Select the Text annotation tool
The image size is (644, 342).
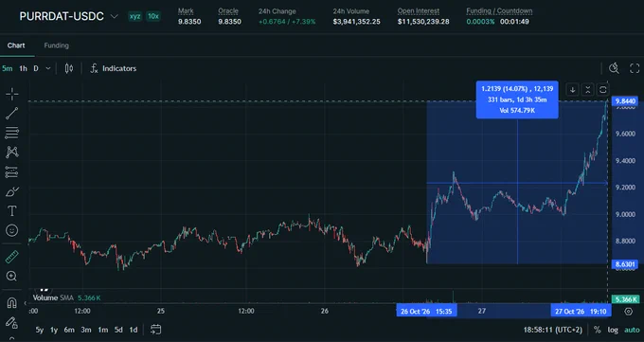point(12,211)
